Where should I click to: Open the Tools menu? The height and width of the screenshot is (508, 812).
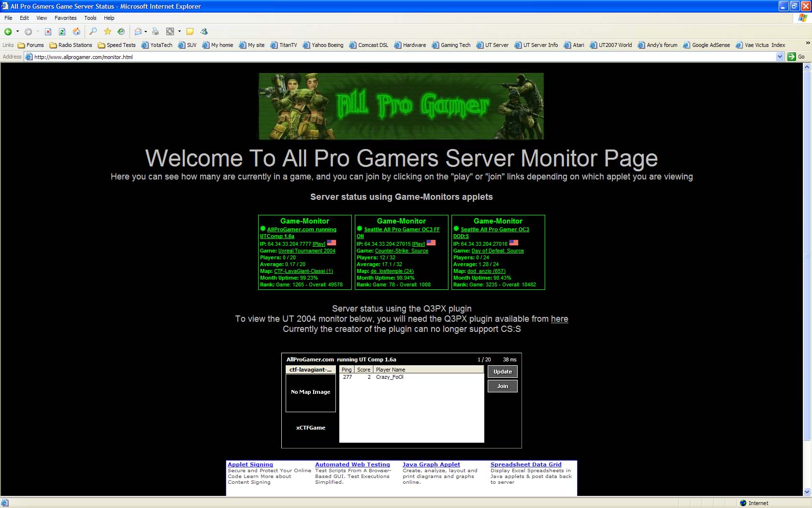(90, 18)
